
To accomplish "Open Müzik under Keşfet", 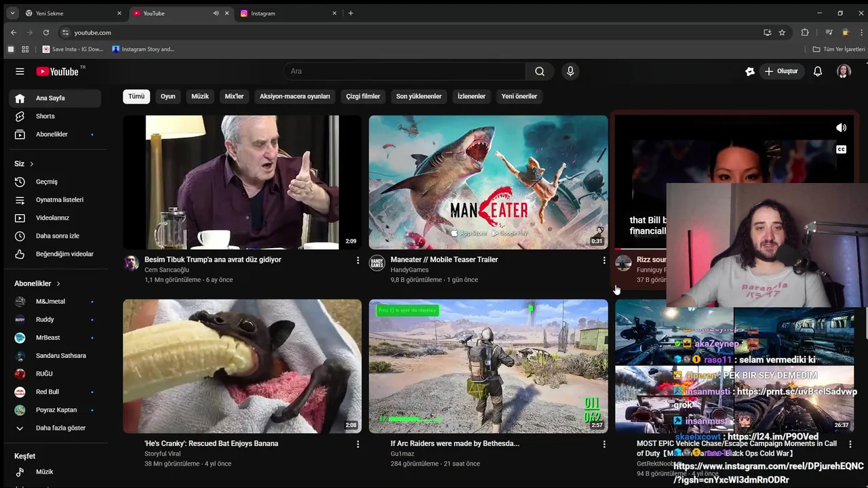I will [x=55, y=472].
